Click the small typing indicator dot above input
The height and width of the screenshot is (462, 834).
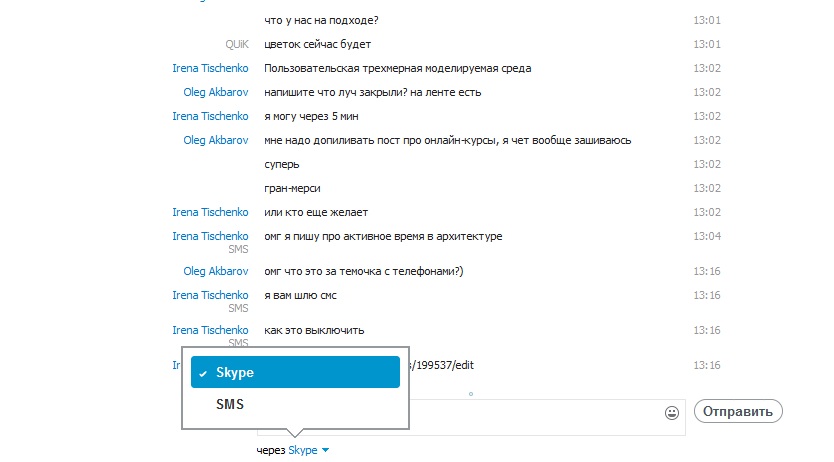471,394
